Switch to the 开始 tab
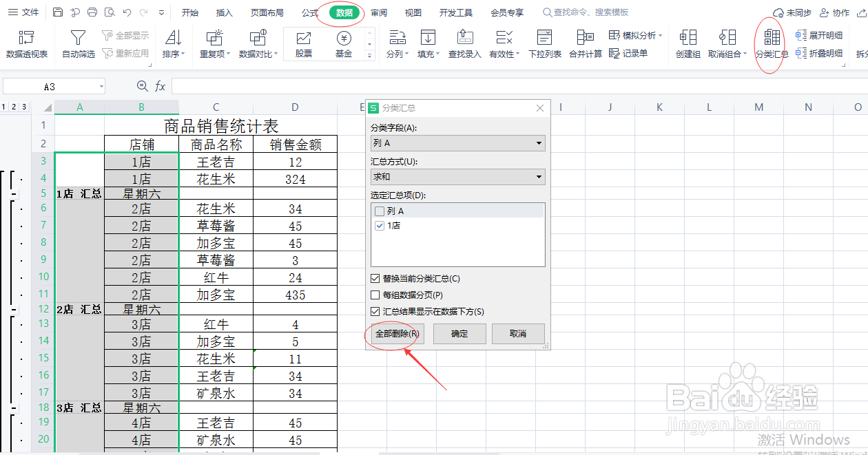The height and width of the screenshot is (455, 868). click(190, 12)
